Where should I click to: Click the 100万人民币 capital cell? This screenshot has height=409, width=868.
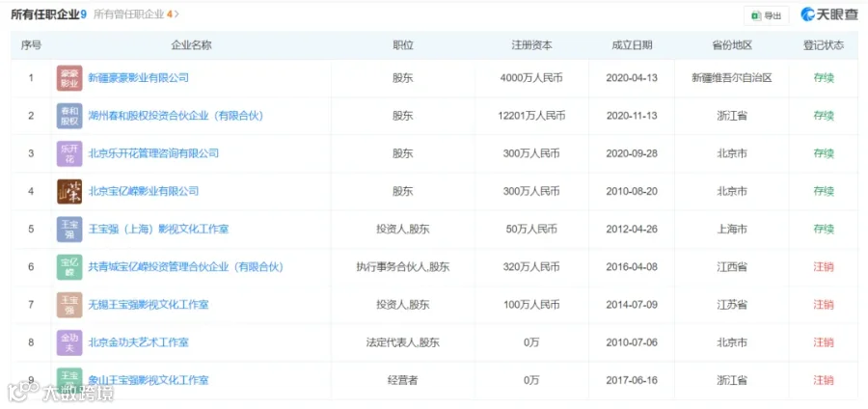pos(531,305)
